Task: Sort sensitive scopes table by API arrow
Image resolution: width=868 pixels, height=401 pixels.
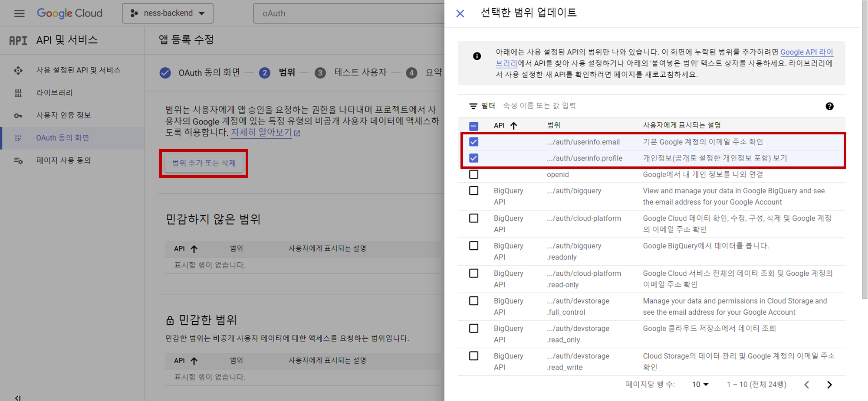Action: tap(194, 361)
